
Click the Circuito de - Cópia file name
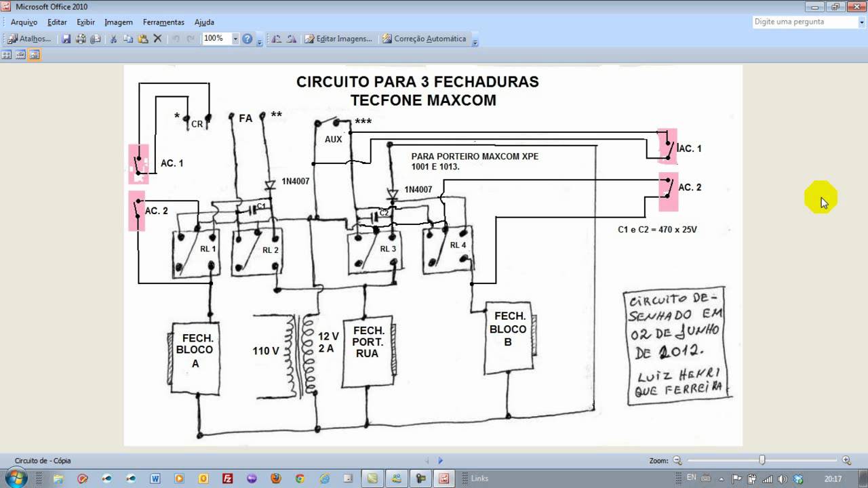pos(43,460)
